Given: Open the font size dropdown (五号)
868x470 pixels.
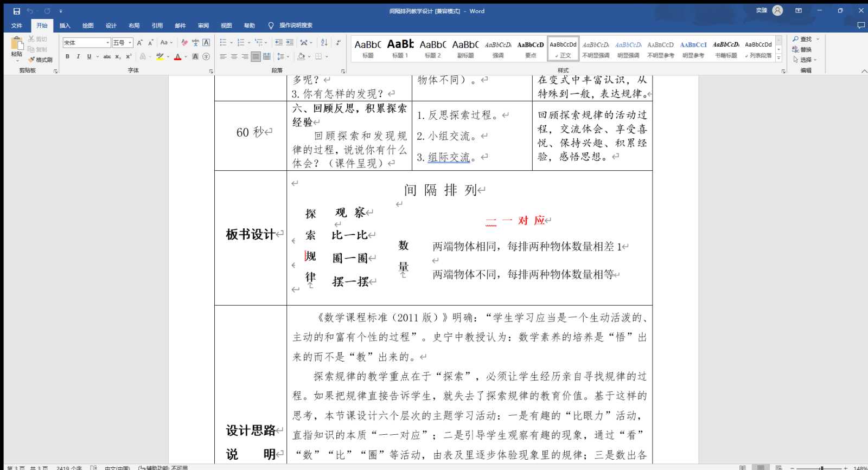Looking at the screenshot, I should pos(130,43).
